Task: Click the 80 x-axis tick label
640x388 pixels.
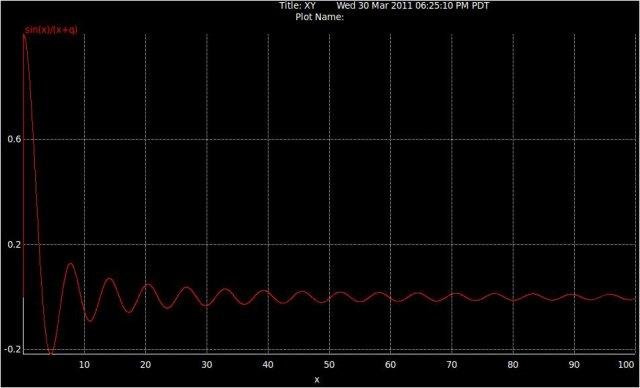Action: pos(513,364)
